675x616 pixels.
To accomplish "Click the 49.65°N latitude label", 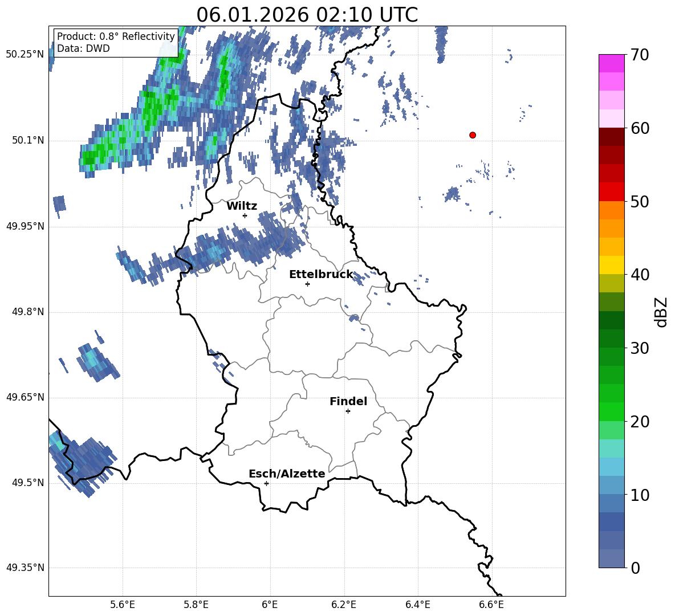I will point(25,397).
